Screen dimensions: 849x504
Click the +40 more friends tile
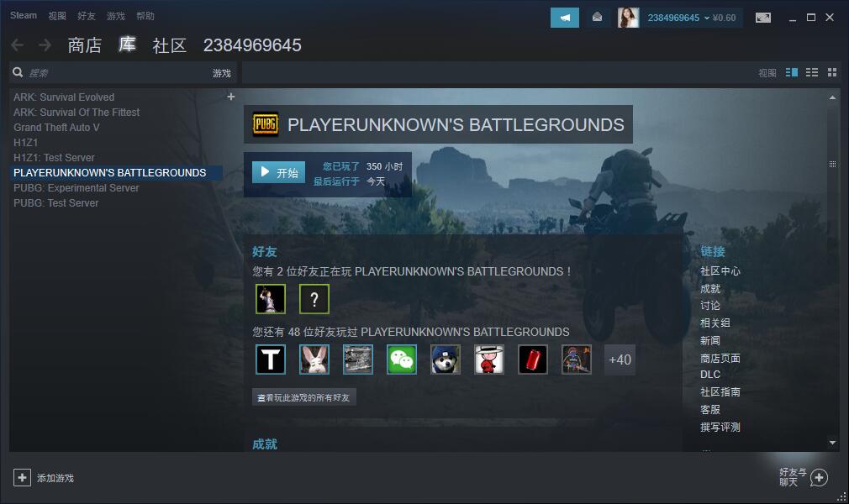point(620,360)
